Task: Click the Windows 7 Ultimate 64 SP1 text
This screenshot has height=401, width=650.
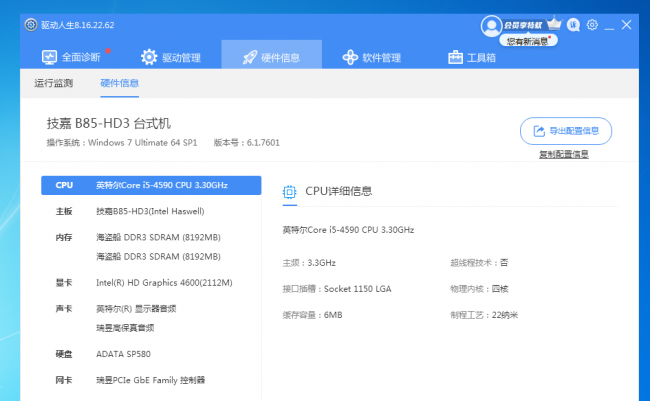Action: 143,143
